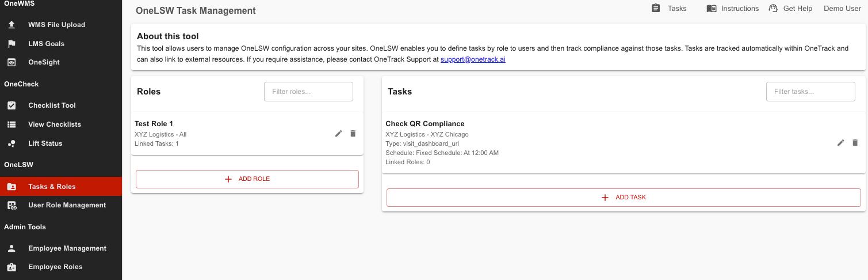This screenshot has width=868, height=280.
Task: Click the Tasks clipboard icon in header
Action: pyautogui.click(x=656, y=9)
